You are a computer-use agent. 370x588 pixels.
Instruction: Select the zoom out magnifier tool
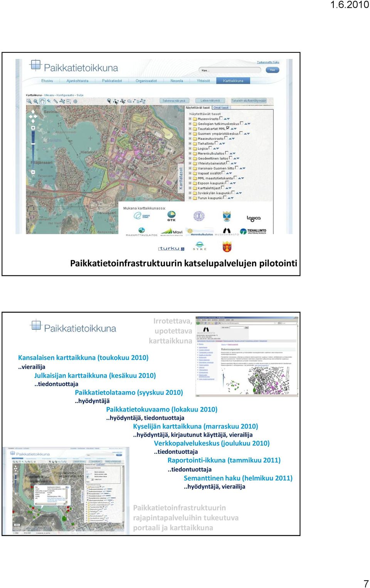pyautogui.click(x=36, y=101)
